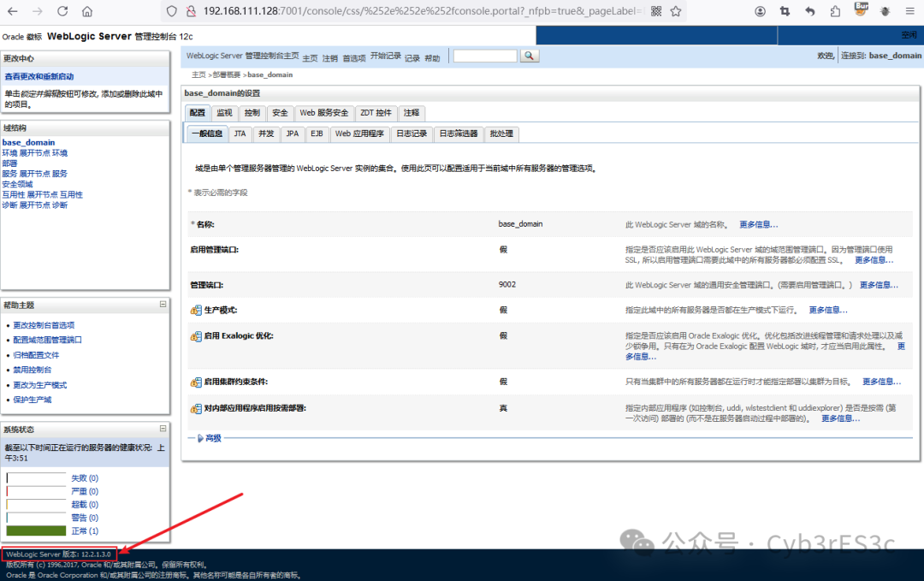Screen dimensions: 924x581
Task: Click the WebLogic Server 版本: 12.2.1.3.0 footer text
Action: (x=58, y=554)
